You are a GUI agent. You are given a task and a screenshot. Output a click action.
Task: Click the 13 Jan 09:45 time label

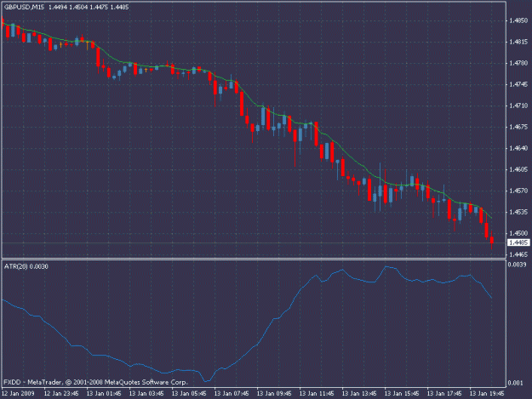pyautogui.click(x=274, y=393)
